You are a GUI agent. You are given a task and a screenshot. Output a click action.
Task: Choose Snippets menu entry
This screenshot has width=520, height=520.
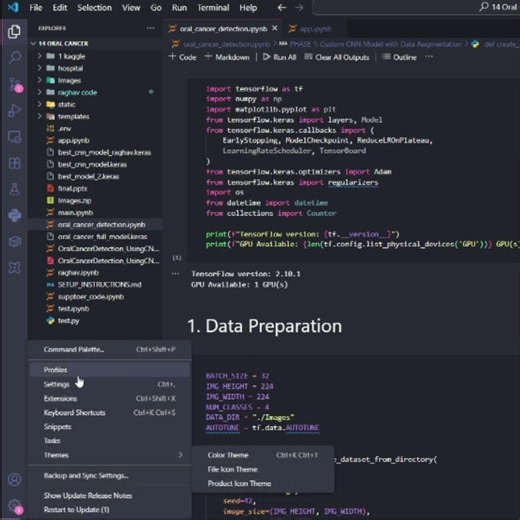(x=110, y=427)
